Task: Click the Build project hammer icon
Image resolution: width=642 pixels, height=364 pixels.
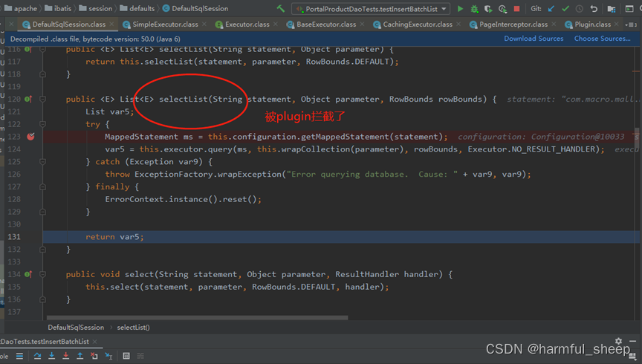Action: 280,8
